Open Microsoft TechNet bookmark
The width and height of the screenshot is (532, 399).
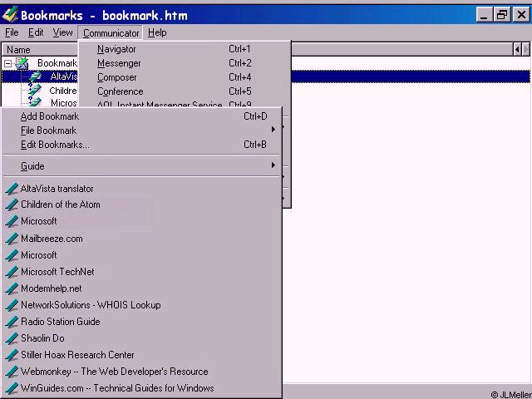pyautogui.click(x=57, y=272)
